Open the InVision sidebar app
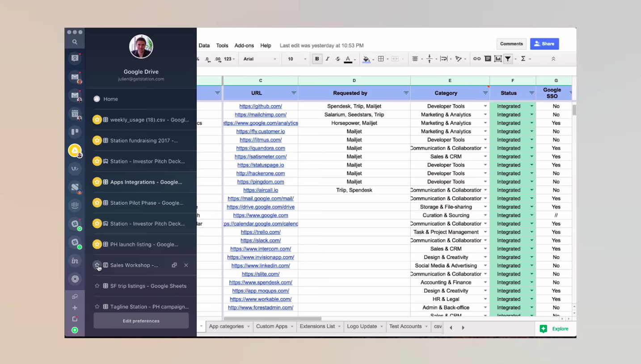Image resolution: width=641 pixels, height=364 pixels. [75, 261]
